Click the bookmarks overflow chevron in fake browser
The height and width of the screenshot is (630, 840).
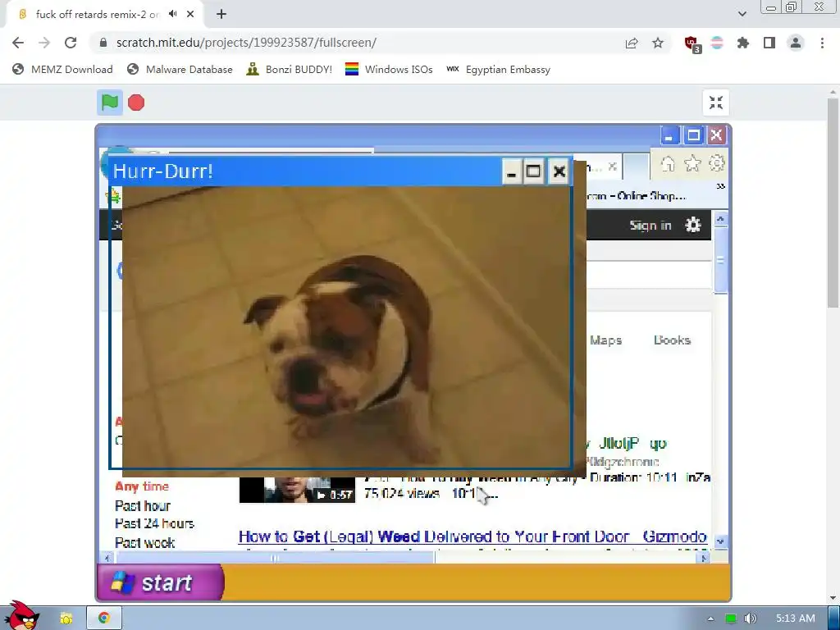pos(720,186)
